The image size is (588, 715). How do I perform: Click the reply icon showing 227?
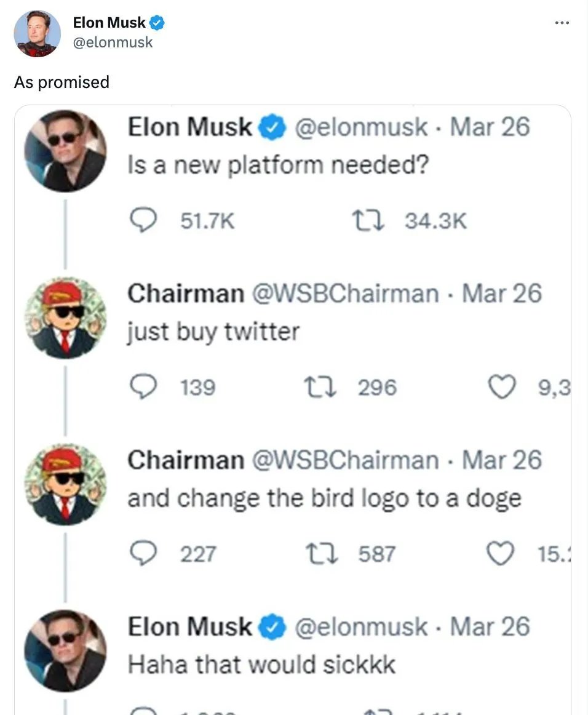[144, 554]
